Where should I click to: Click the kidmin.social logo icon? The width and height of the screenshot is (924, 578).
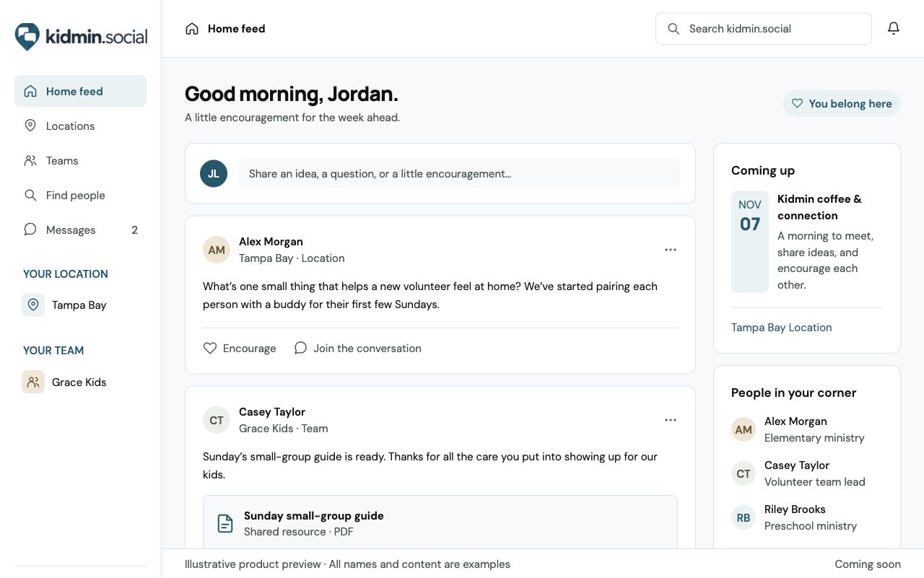click(27, 36)
